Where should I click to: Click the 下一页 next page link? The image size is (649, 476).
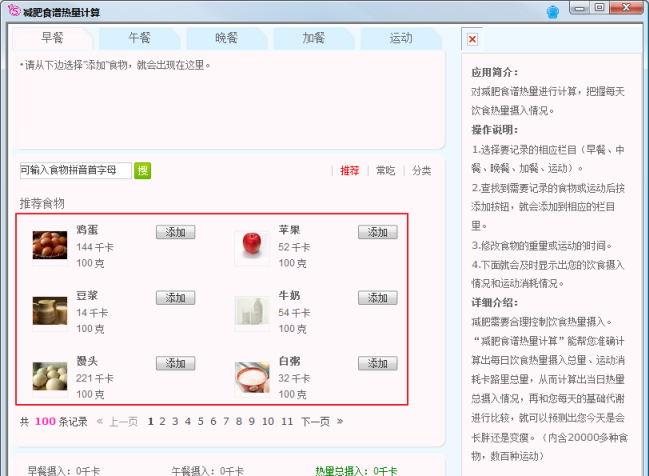click(x=315, y=421)
